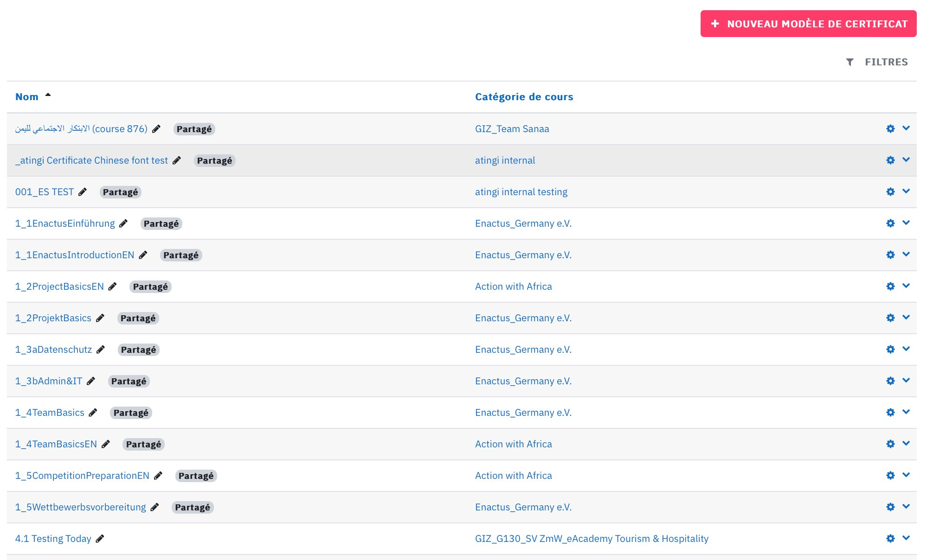Edit 1_5CompetitionPreparationEN name with pencil
Screen dimensions: 927x560
click(158, 476)
